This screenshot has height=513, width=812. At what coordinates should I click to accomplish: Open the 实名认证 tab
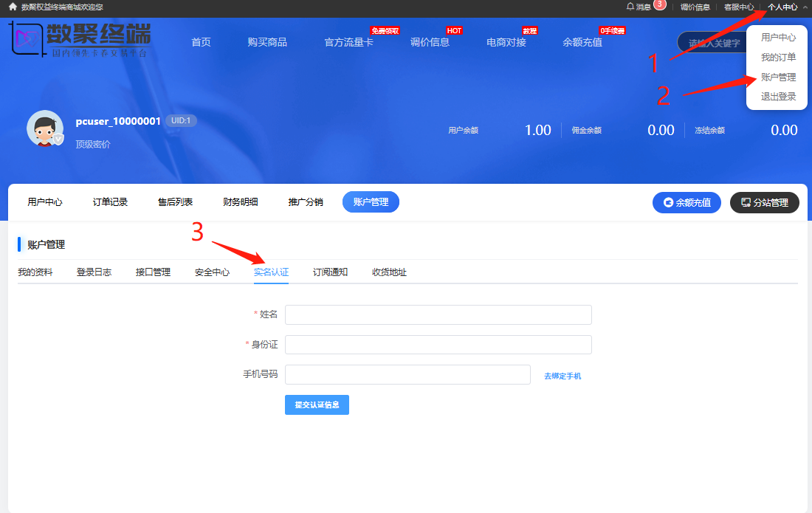coord(271,272)
